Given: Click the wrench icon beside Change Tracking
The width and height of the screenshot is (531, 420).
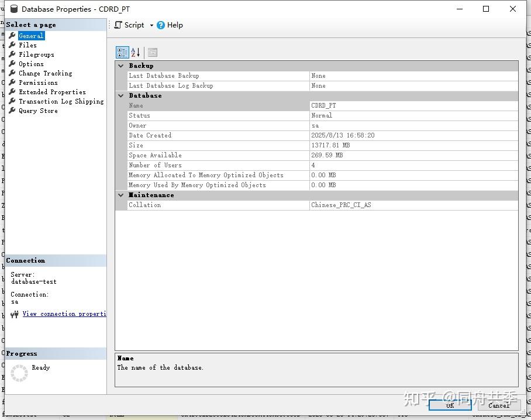Looking at the screenshot, I should (x=12, y=73).
